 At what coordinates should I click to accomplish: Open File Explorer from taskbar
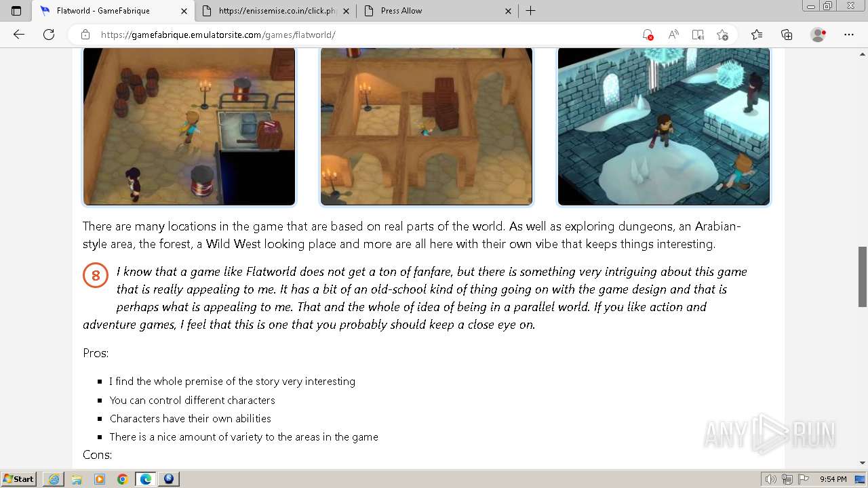(77, 479)
